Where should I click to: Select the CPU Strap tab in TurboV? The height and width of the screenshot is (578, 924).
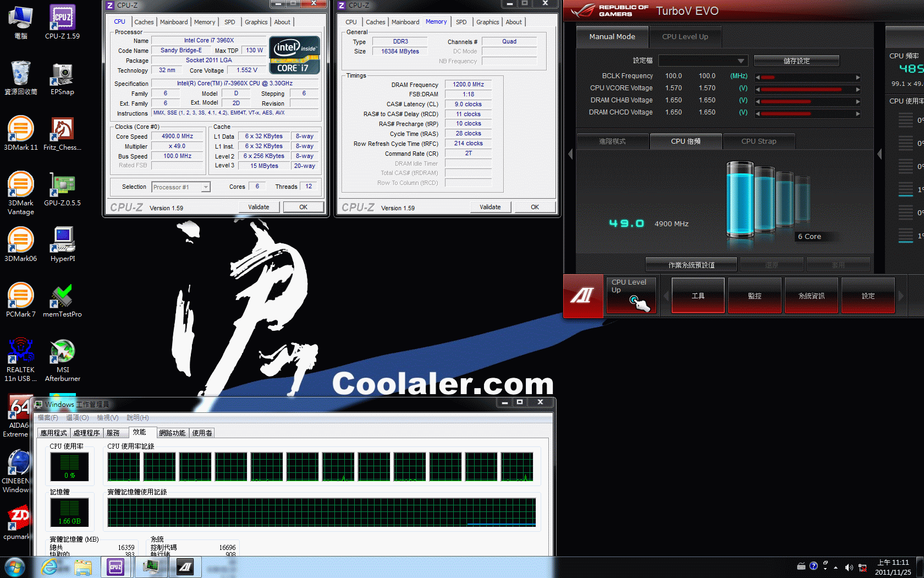point(758,141)
